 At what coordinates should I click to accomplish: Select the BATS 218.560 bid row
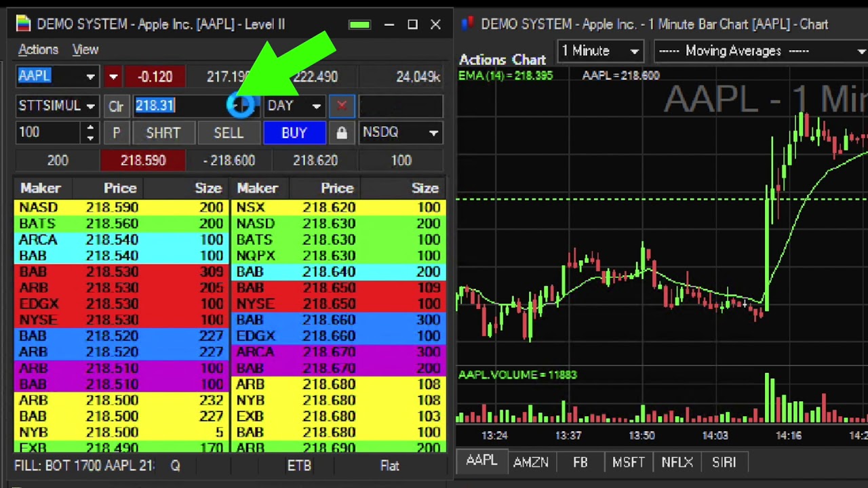click(121, 224)
